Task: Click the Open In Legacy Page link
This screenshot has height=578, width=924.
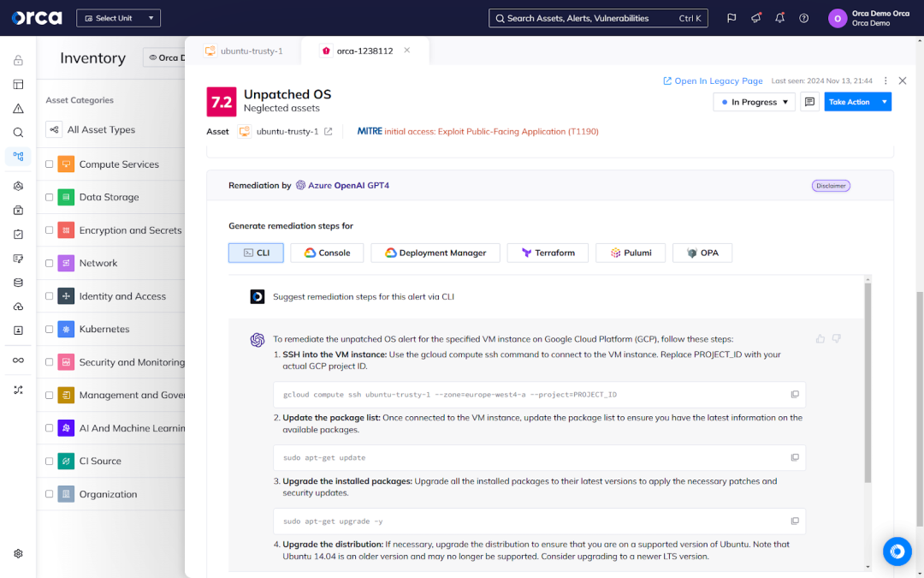Action: click(x=713, y=80)
